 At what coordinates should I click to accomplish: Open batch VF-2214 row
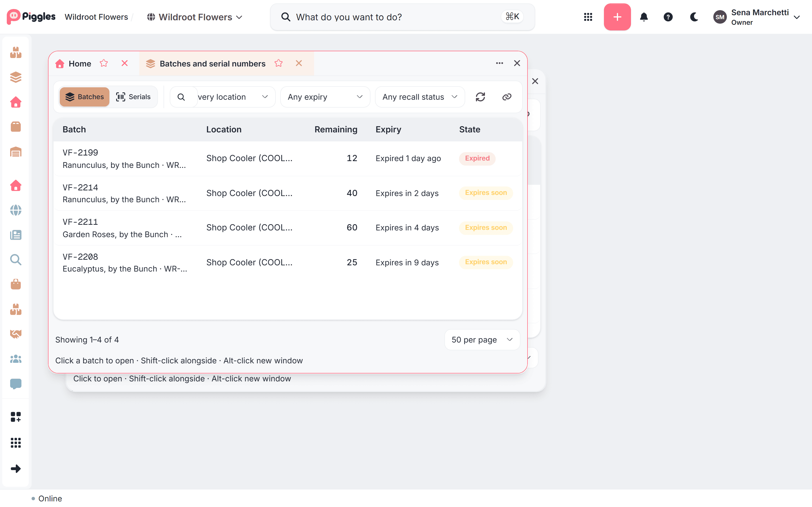pyautogui.click(x=288, y=193)
